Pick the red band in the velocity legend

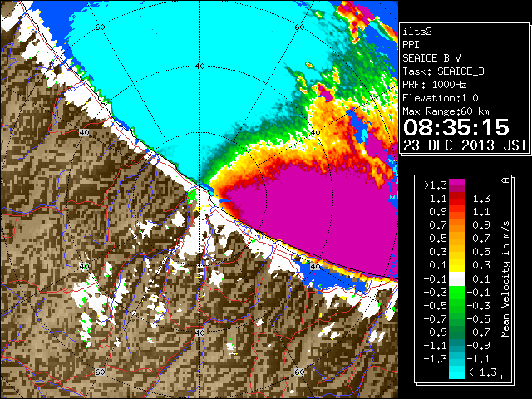(457, 202)
